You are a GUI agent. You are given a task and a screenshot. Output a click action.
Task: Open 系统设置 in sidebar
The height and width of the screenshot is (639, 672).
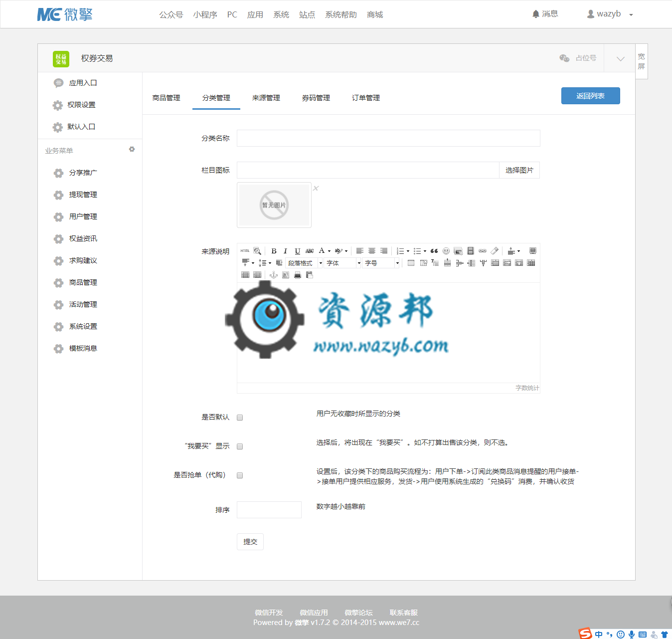coord(83,326)
